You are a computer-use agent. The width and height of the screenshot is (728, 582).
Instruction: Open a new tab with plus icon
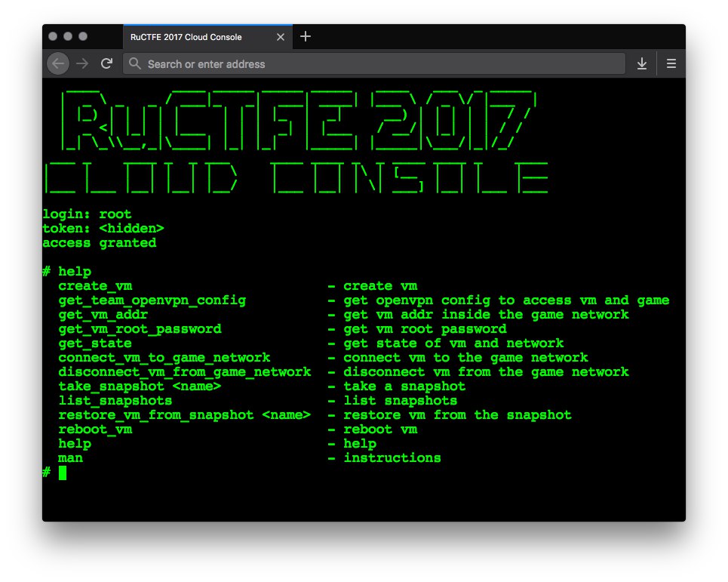306,37
